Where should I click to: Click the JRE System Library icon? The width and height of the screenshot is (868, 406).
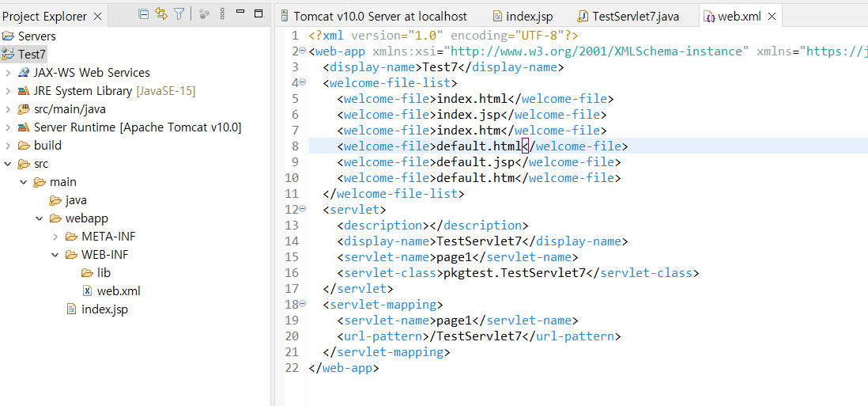[x=23, y=91]
